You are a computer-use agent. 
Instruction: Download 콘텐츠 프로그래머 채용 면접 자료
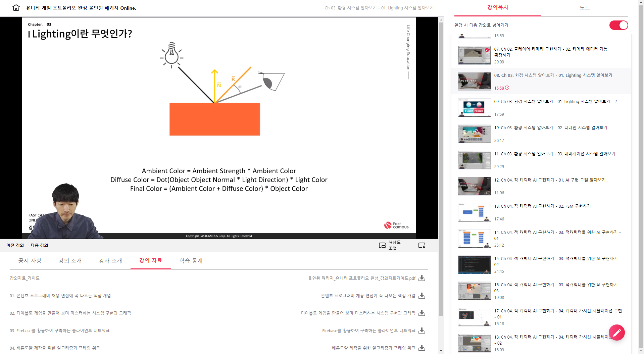422,296
